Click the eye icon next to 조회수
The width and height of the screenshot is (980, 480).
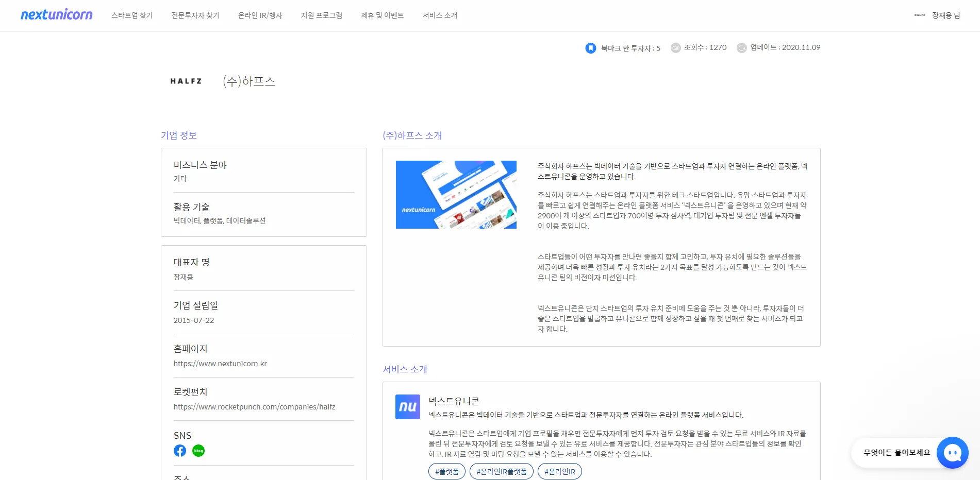tap(675, 48)
